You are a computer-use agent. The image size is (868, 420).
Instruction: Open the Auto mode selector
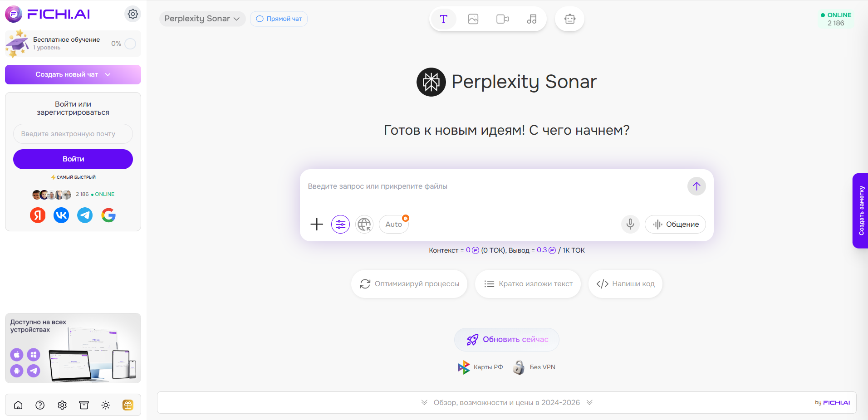click(x=394, y=224)
